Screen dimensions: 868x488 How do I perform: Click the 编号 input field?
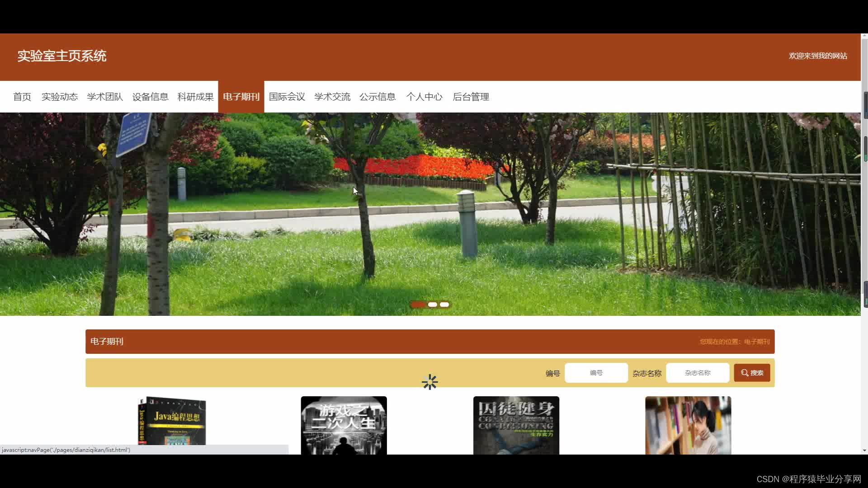(596, 373)
